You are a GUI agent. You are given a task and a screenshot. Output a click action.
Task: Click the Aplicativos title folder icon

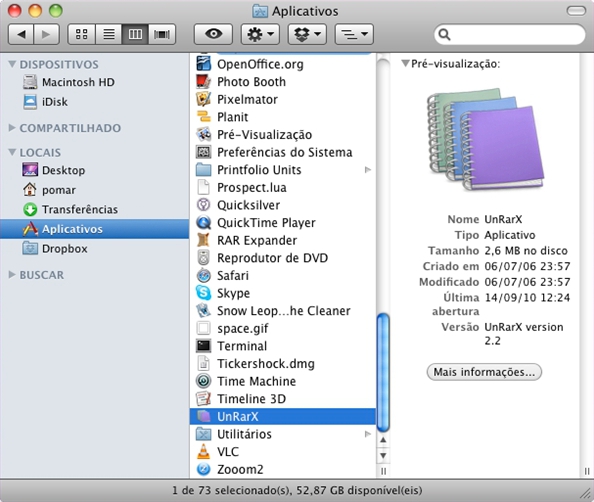tap(260, 11)
